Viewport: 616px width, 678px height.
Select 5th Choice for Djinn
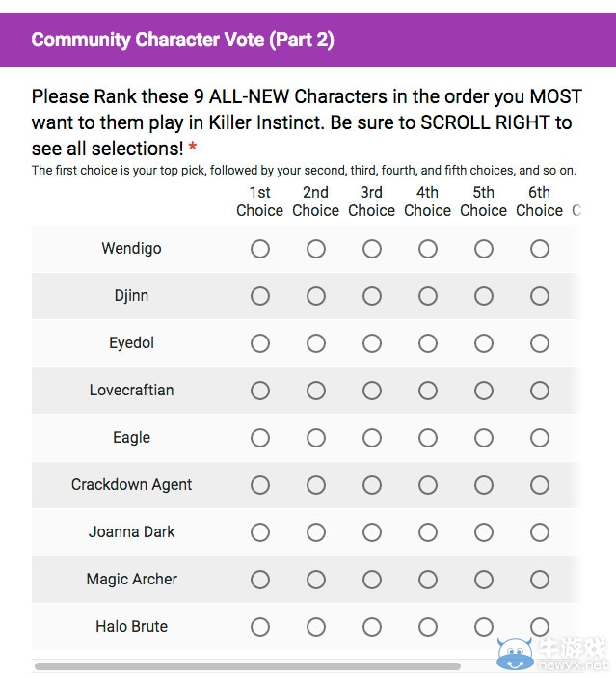pos(484,296)
